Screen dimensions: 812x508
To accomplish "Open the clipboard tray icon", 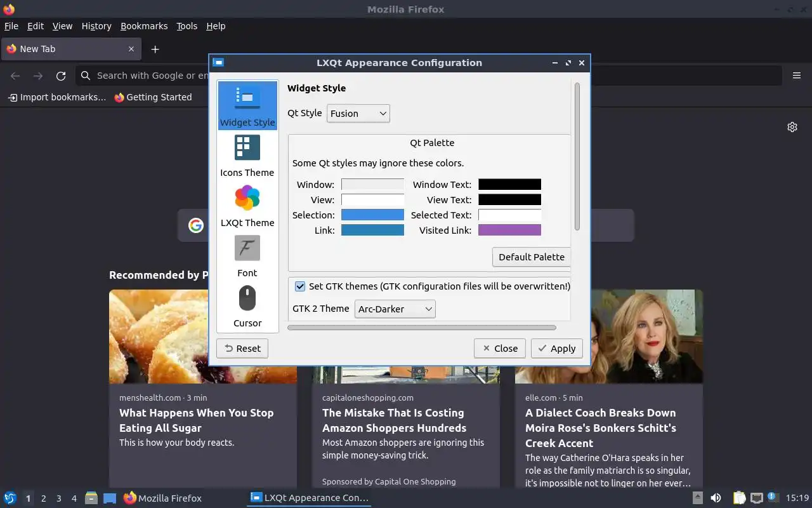I will [739, 498].
